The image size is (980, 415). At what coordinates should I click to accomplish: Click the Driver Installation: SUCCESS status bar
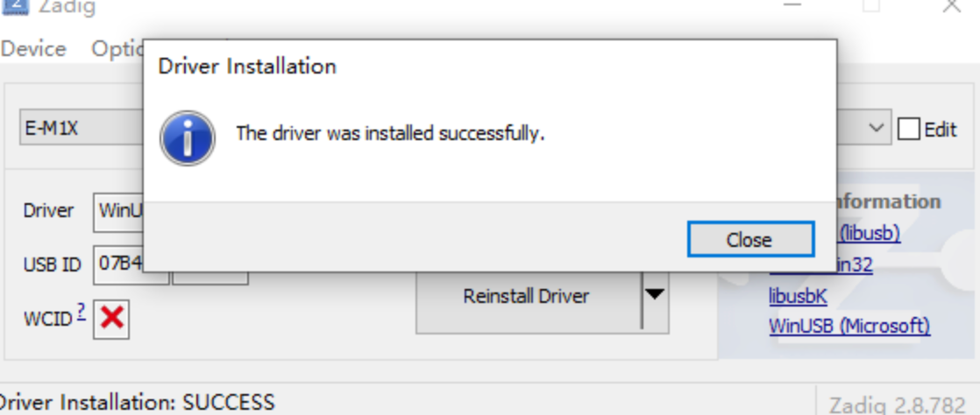(136, 402)
